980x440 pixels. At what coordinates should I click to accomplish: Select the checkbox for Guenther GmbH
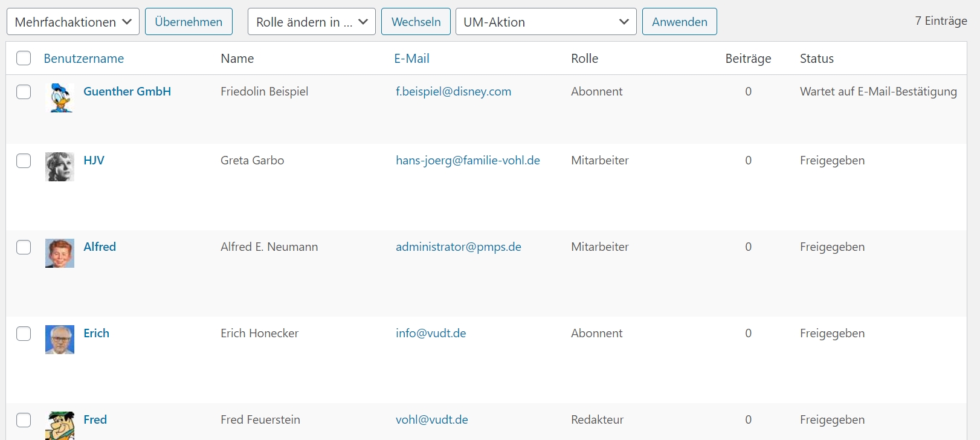coord(24,92)
